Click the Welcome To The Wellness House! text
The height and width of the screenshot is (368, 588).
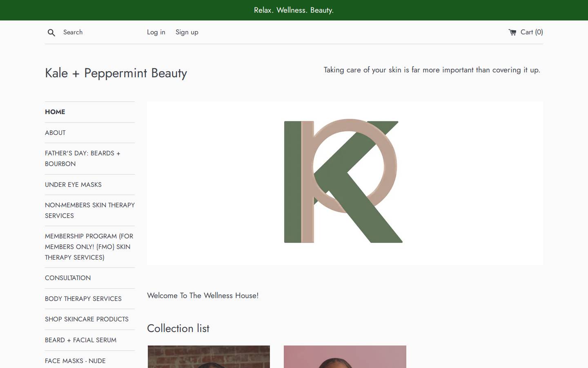point(203,296)
